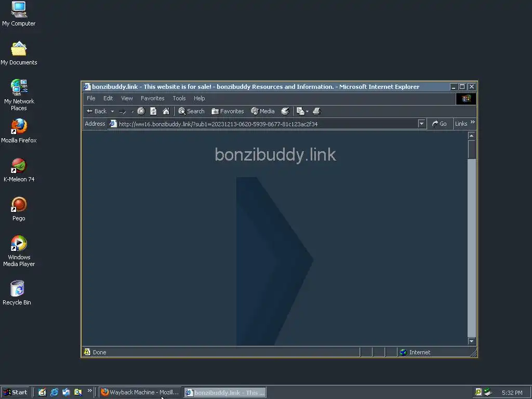The image size is (532, 399).
Task: Print the page using the Print icon
Action: [317, 111]
